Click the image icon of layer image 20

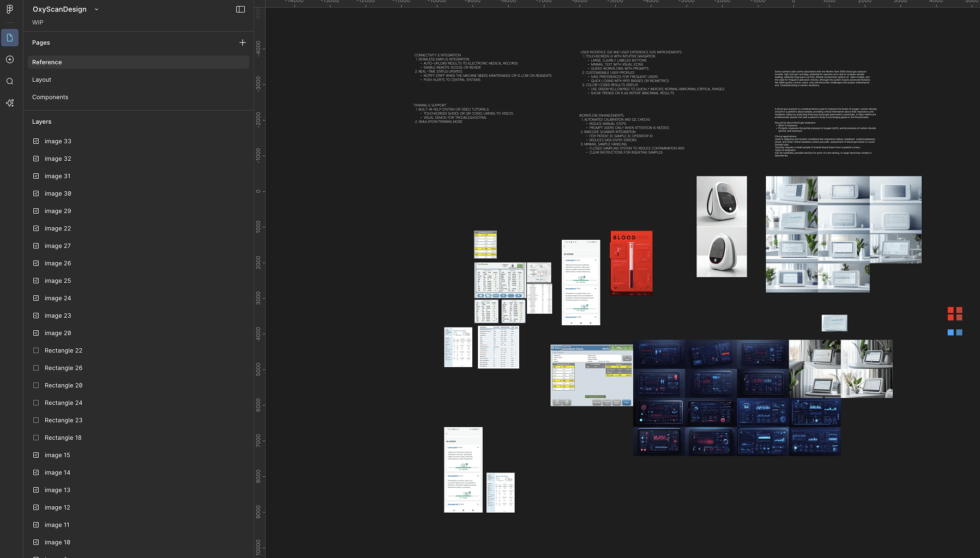coord(36,333)
